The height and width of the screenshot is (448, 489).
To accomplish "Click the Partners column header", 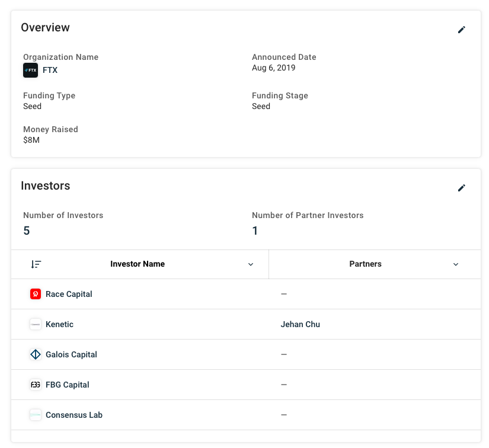I will coord(365,264).
